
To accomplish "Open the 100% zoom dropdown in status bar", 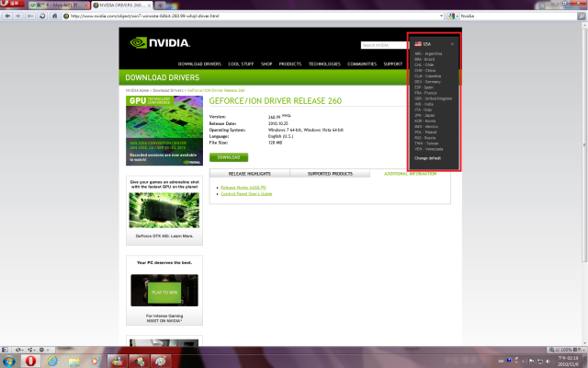I will pyautogui.click(x=566, y=350).
